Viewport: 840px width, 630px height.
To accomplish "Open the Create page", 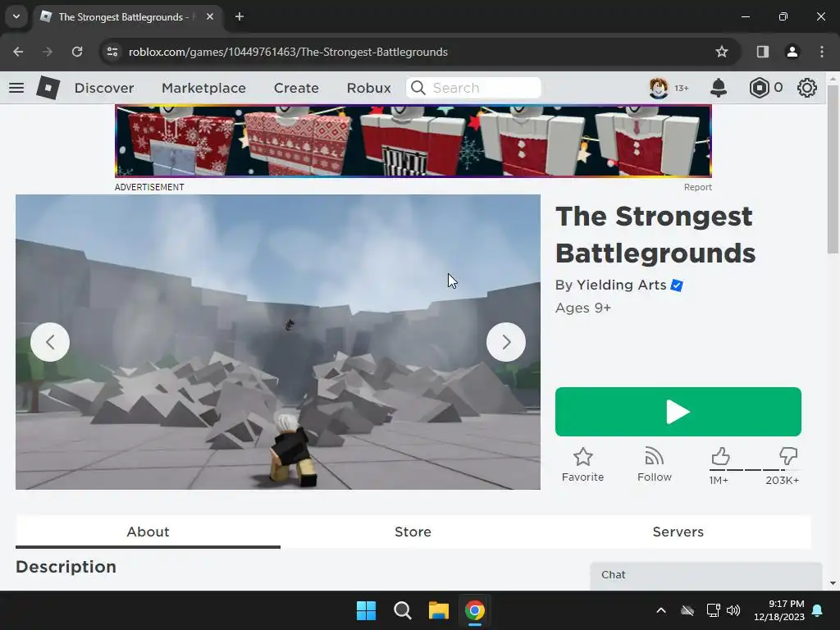I will pyautogui.click(x=296, y=88).
